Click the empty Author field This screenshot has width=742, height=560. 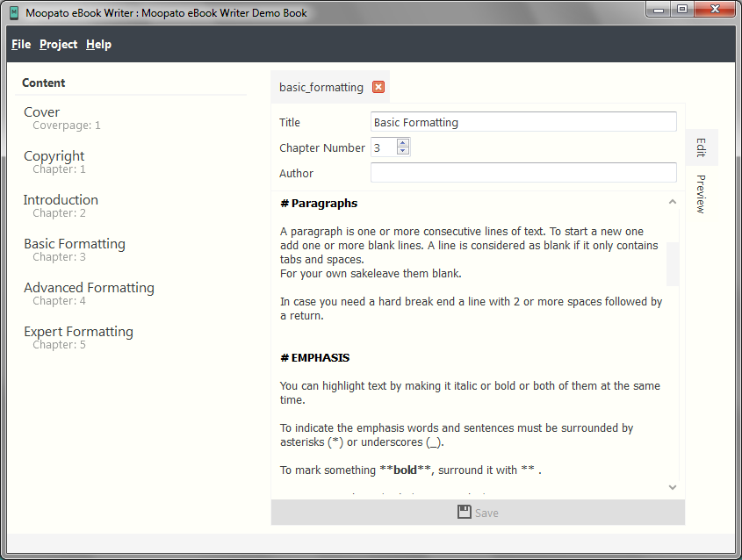click(x=523, y=173)
